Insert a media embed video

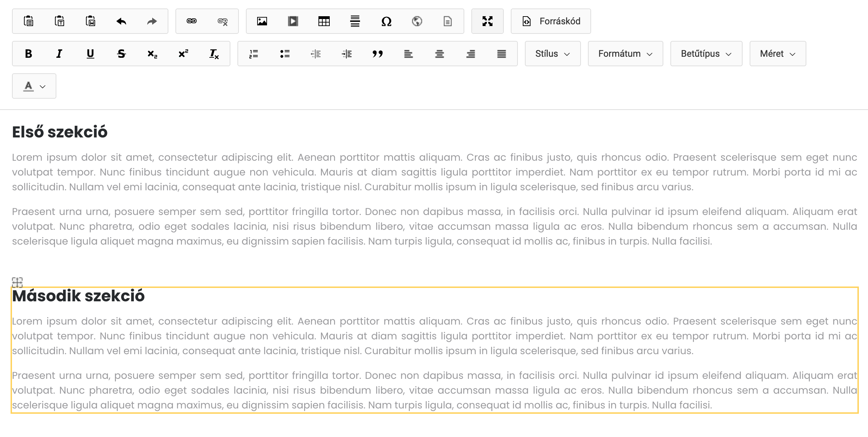[x=293, y=21]
